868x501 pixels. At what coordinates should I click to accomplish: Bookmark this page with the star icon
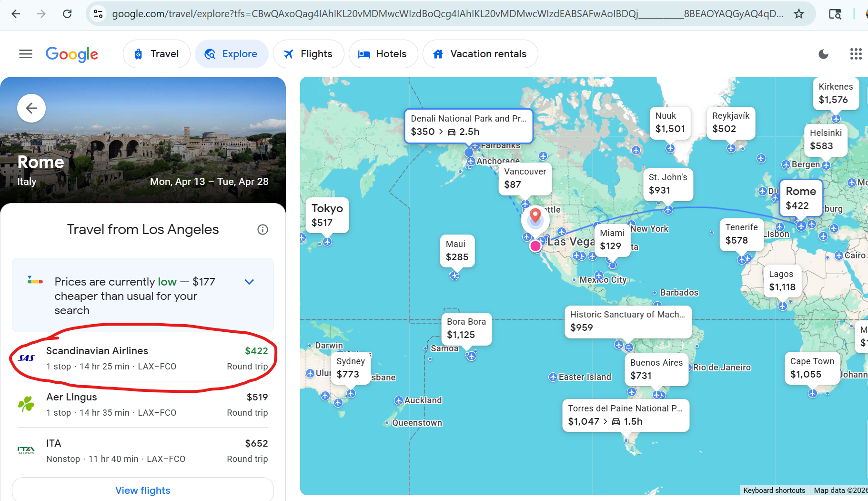tap(799, 14)
